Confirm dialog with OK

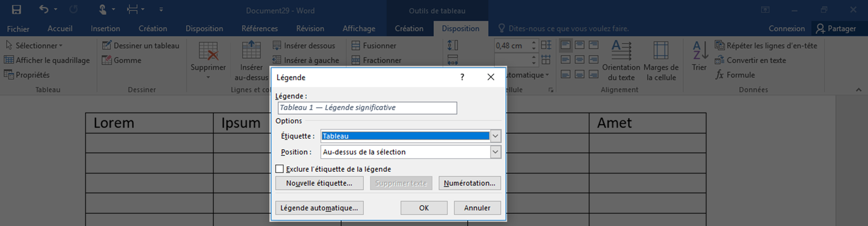424,208
